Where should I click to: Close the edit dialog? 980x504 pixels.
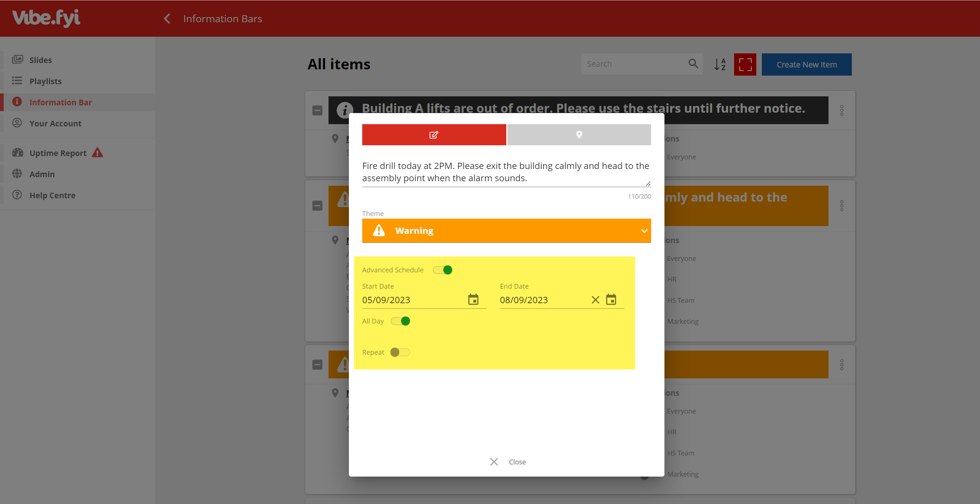point(507,462)
